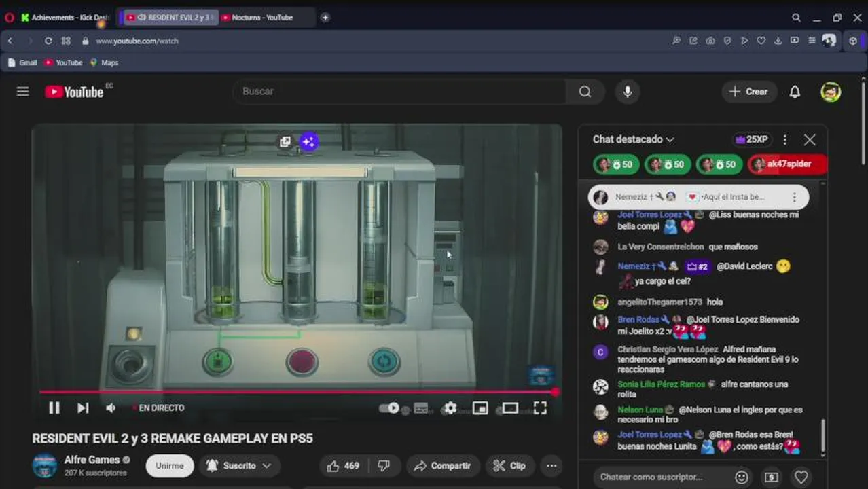This screenshot has width=868, height=489.
Task: Click the Compartir share button
Action: point(443,466)
